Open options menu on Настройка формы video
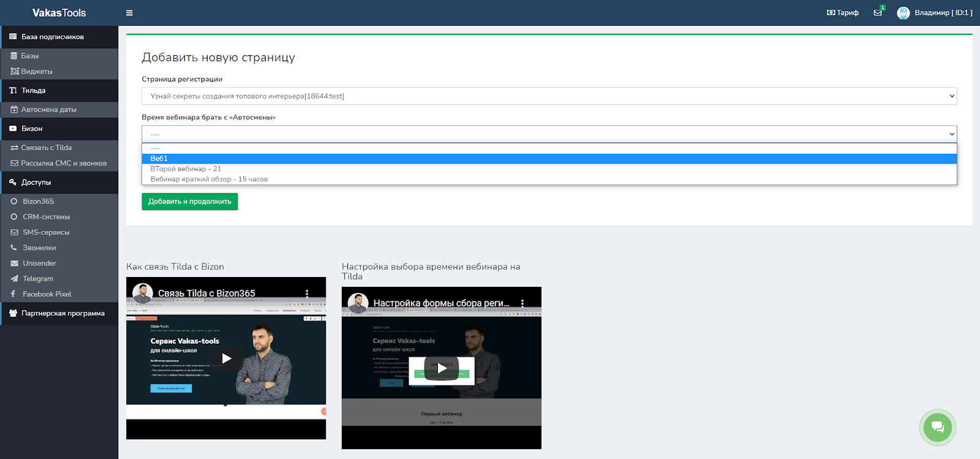The height and width of the screenshot is (459, 980). click(x=522, y=303)
